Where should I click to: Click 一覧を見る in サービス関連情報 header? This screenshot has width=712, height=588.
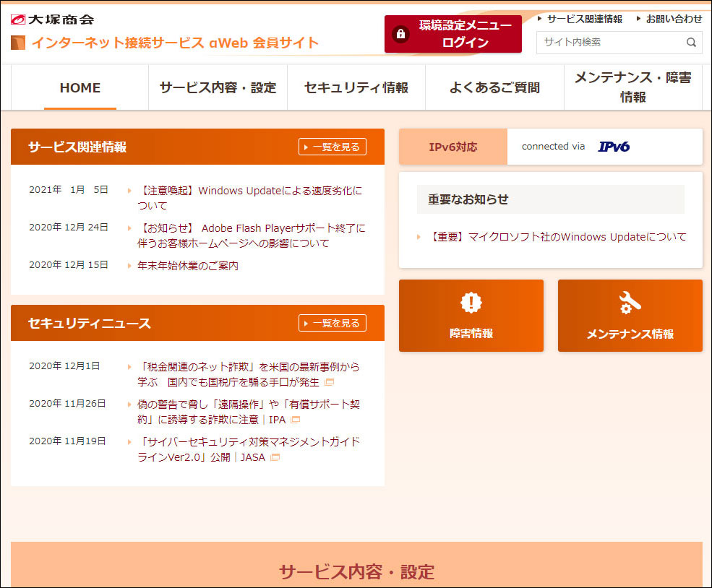click(333, 147)
